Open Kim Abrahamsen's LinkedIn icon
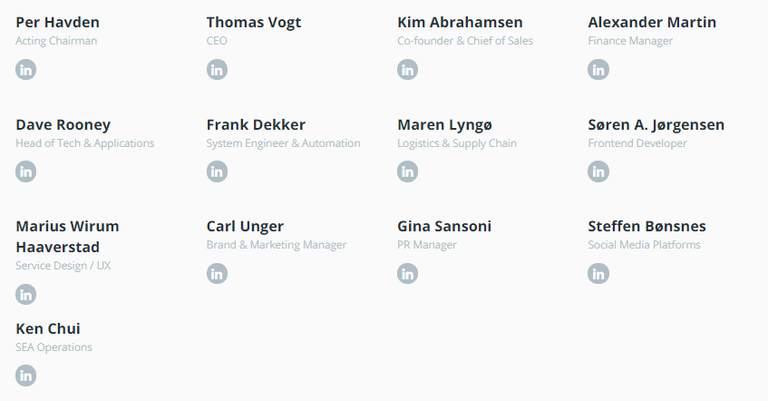768x401 pixels. tap(408, 70)
